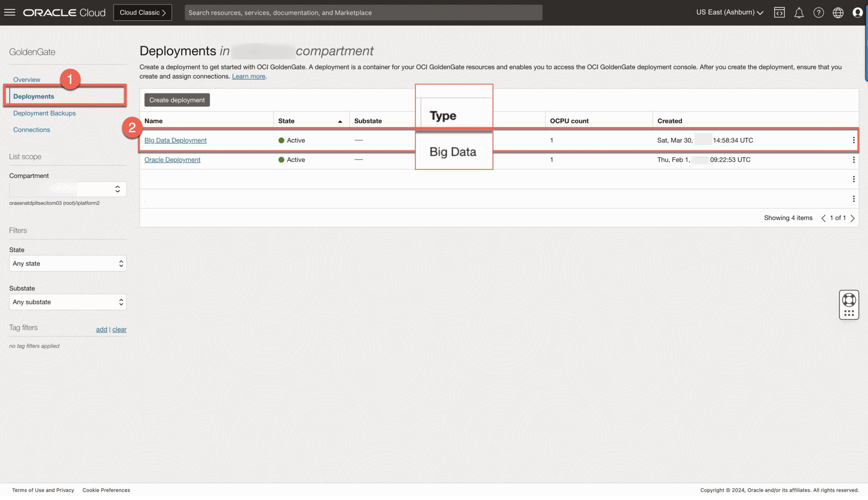Click the support lifebuoy help widget

849,300
